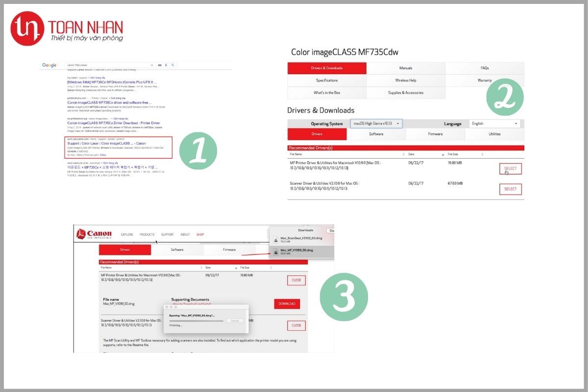
Task: Select Software tab beside Operating System drivers list
Action: (376, 134)
